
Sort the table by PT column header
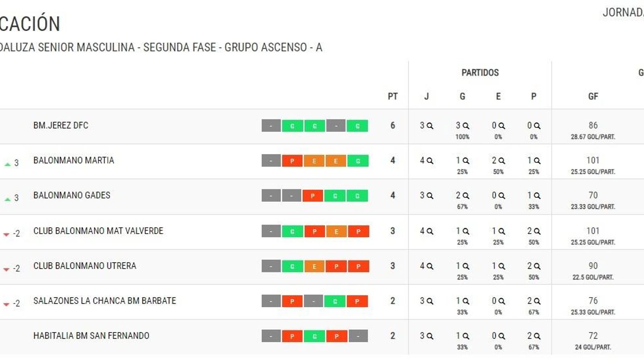click(x=393, y=96)
